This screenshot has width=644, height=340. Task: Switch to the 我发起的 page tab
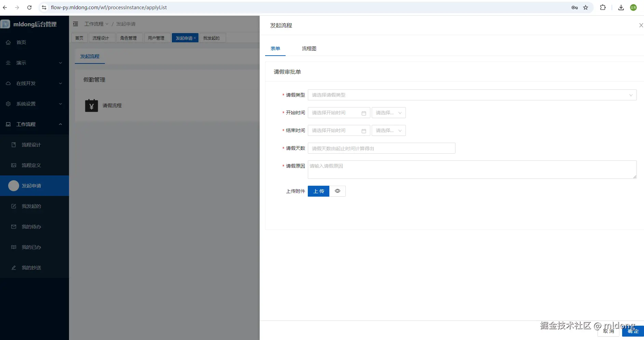click(x=212, y=38)
